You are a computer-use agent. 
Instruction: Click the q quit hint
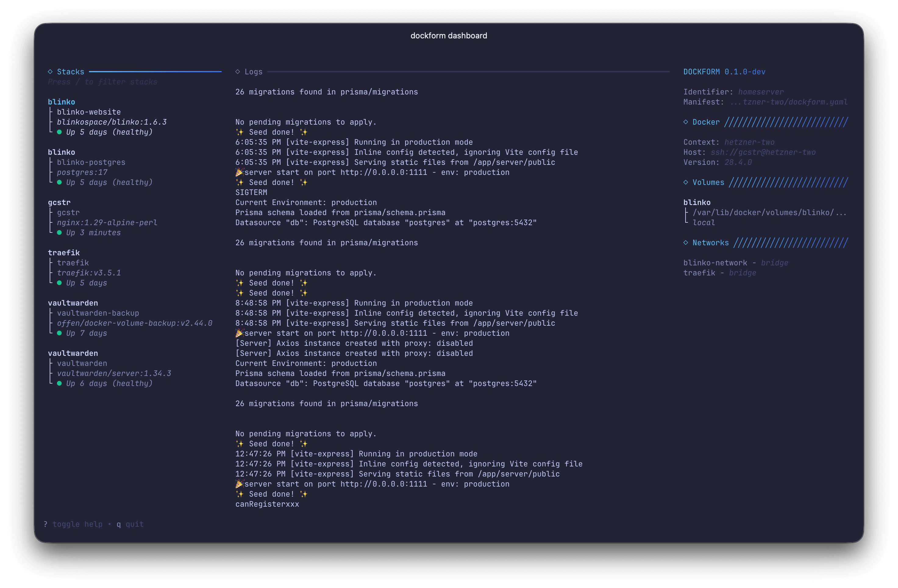coord(130,524)
